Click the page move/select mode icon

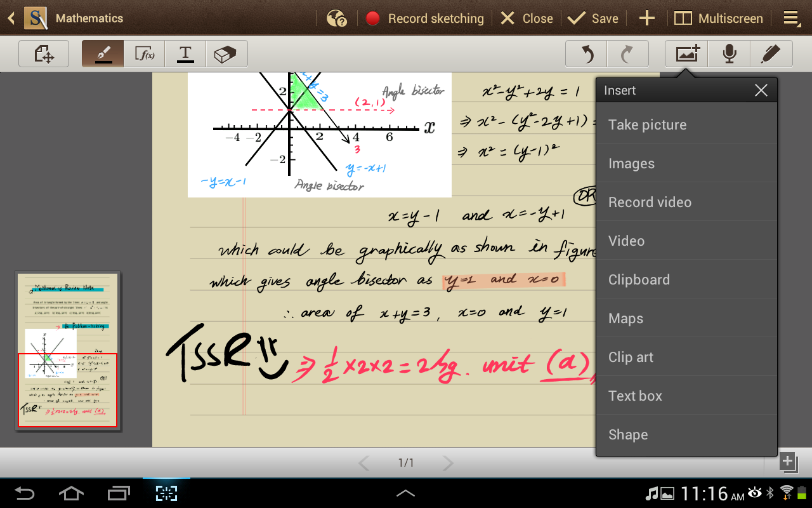[x=44, y=54]
